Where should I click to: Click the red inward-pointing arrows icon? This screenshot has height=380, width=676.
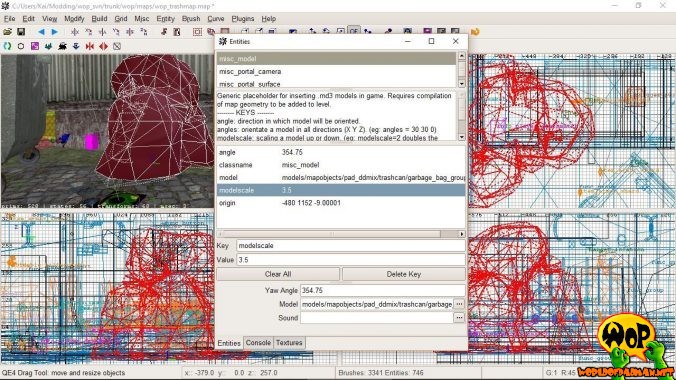(x=90, y=46)
